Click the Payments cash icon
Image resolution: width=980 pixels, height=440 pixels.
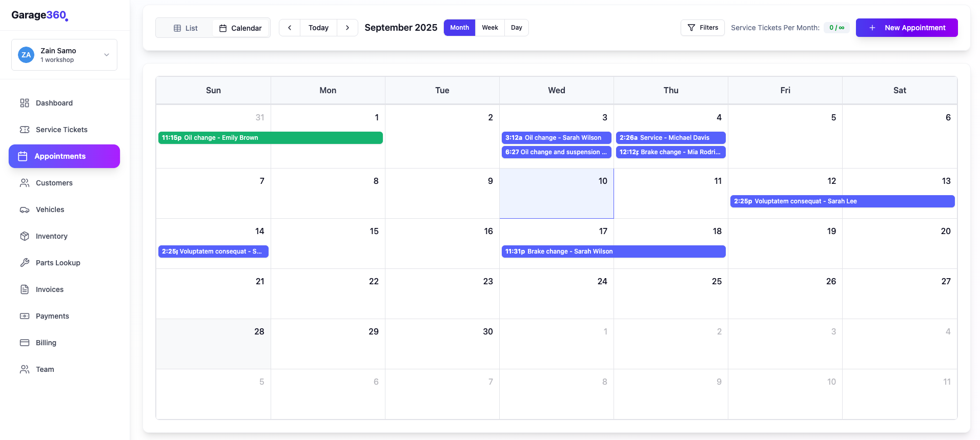25,316
